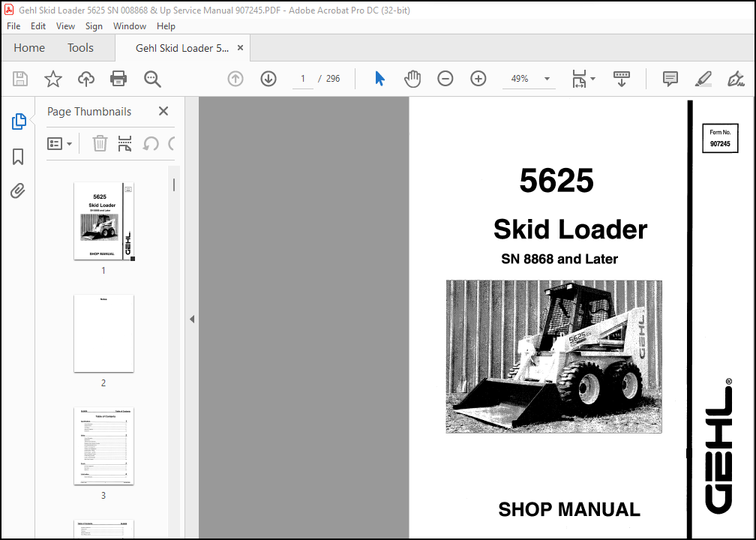Open Page Thumbnails panel icon in sidebar
756x540 pixels.
click(18, 121)
